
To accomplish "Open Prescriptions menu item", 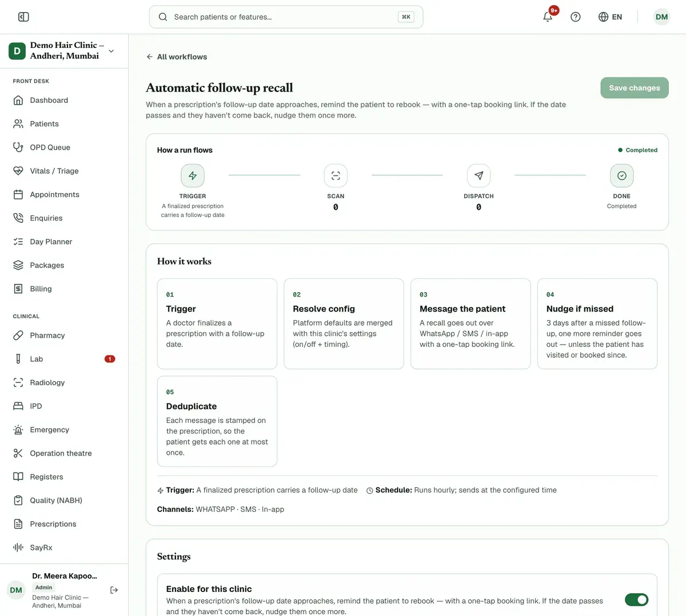I will click(64, 524).
